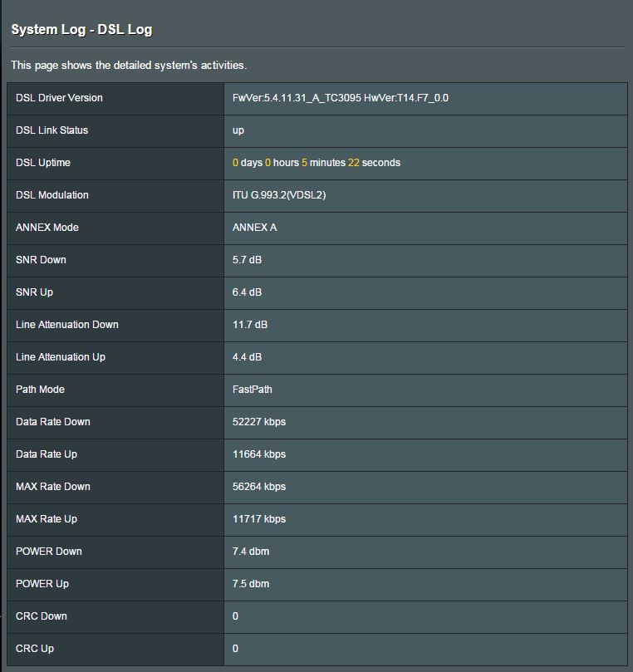Click the 'MAX Rate Up' label
633x672 pixels.
pyautogui.click(x=47, y=519)
